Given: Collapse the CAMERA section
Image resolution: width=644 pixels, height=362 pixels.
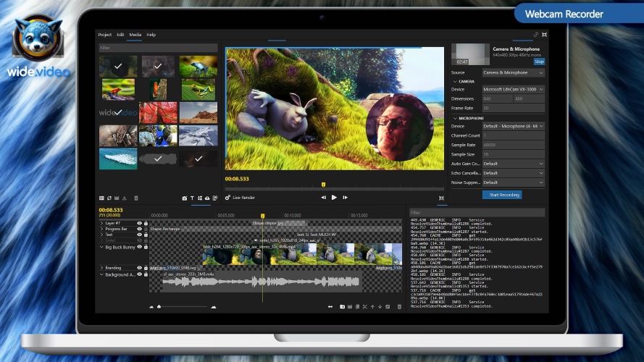Looking at the screenshot, I should (455, 81).
